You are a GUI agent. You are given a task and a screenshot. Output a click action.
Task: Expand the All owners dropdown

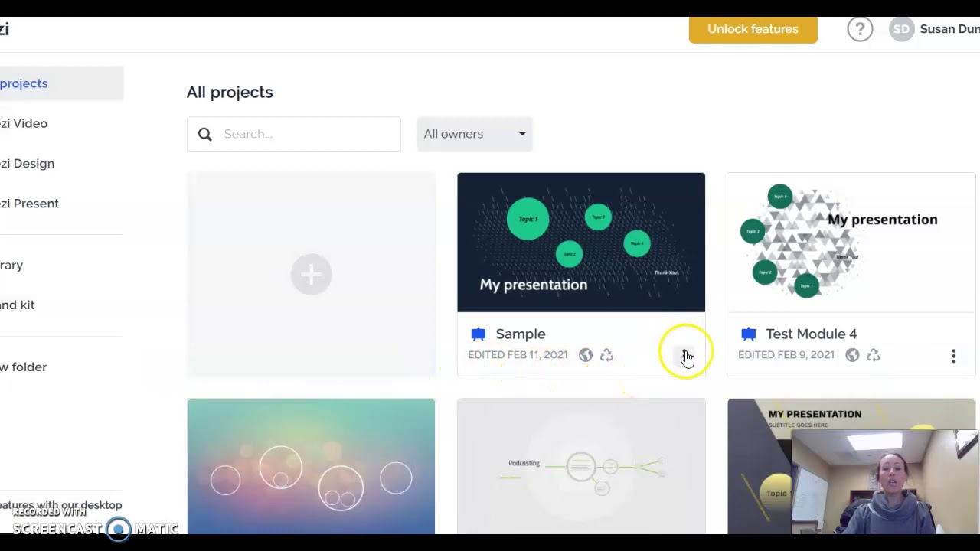pos(475,134)
